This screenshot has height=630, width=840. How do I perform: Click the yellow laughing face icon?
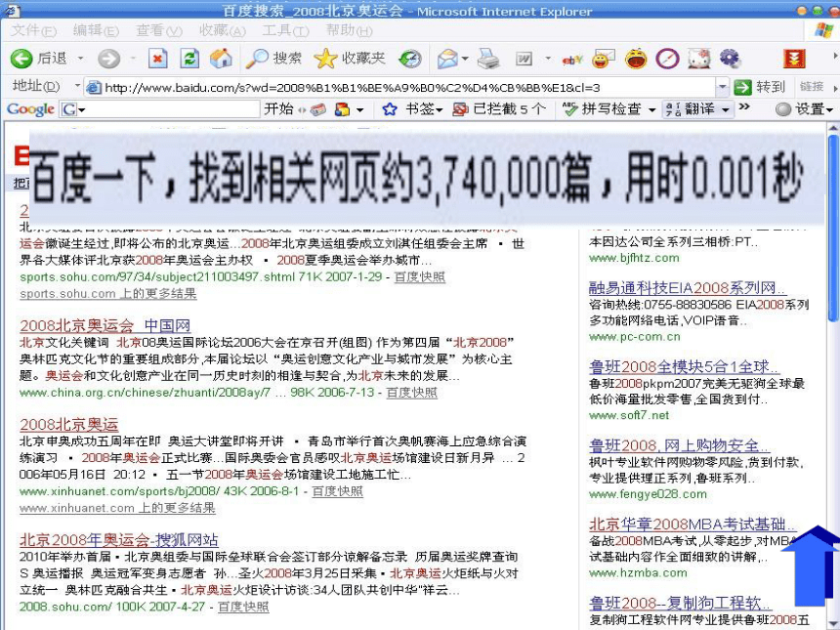click(636, 58)
